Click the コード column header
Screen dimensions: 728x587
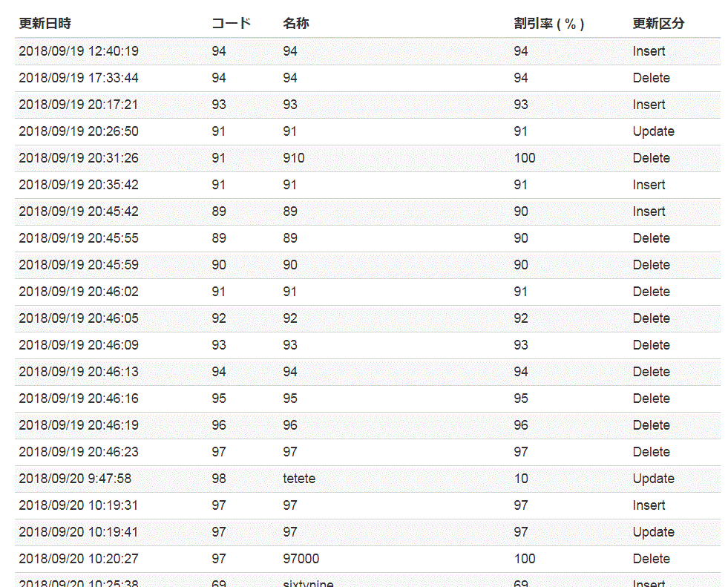[x=231, y=23]
